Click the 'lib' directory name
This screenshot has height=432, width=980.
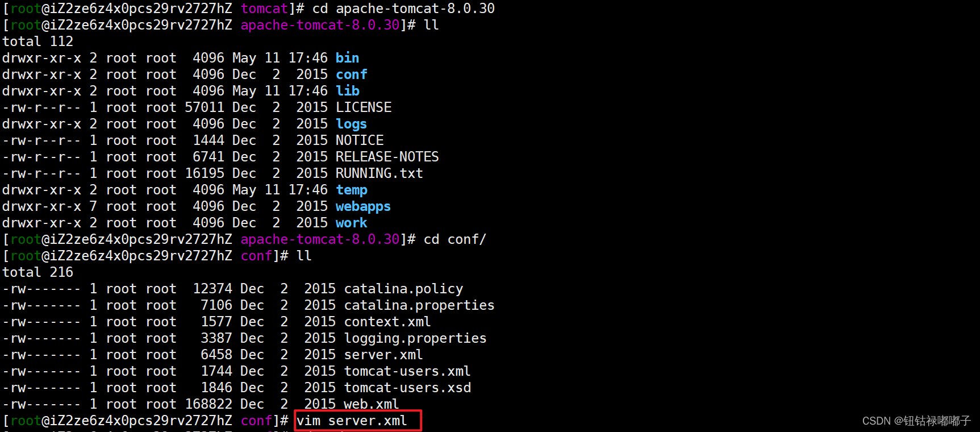click(347, 91)
